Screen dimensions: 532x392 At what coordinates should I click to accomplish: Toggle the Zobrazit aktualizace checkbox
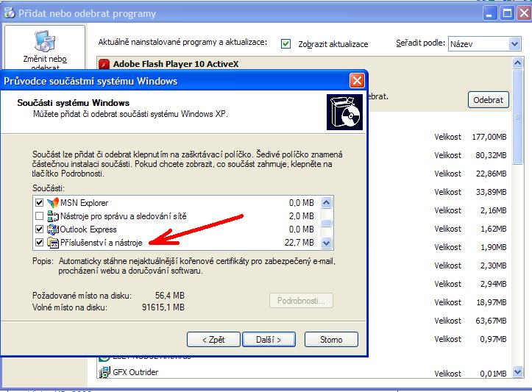[285, 43]
